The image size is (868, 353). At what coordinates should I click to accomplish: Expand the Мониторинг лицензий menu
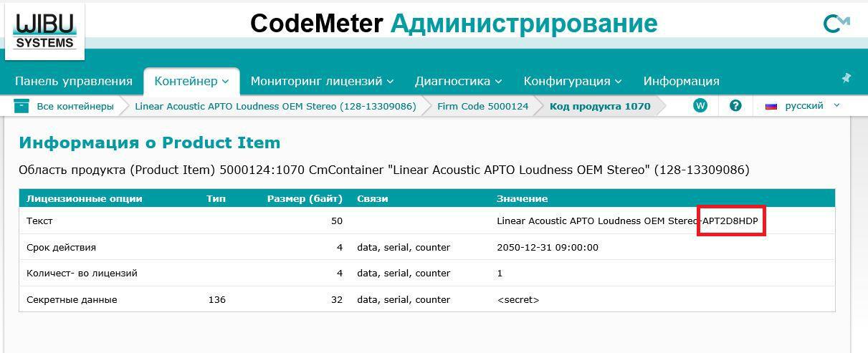[322, 81]
